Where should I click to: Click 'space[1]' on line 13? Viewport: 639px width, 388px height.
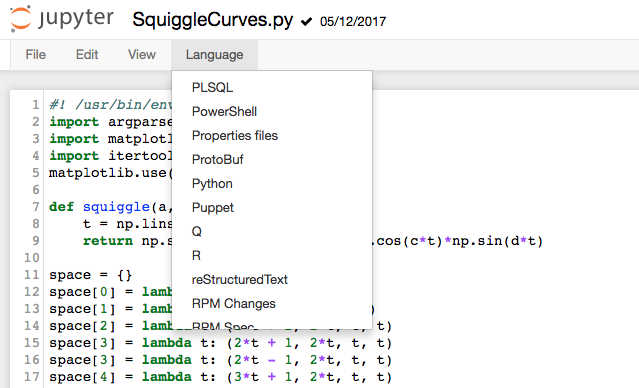(x=82, y=309)
